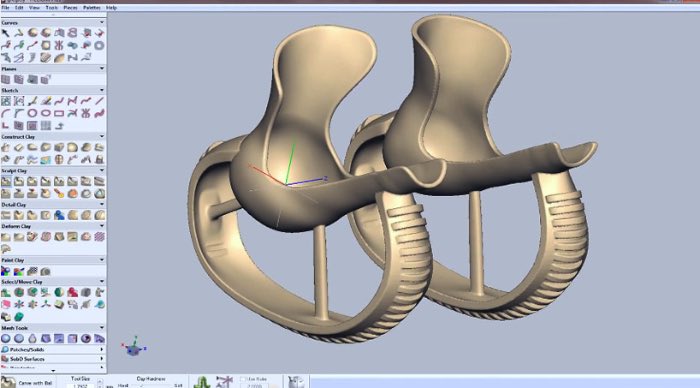Toggle the checkbox in the bottom toolbar
Image resolution: width=700 pixels, height=388 pixels.
(x=243, y=379)
